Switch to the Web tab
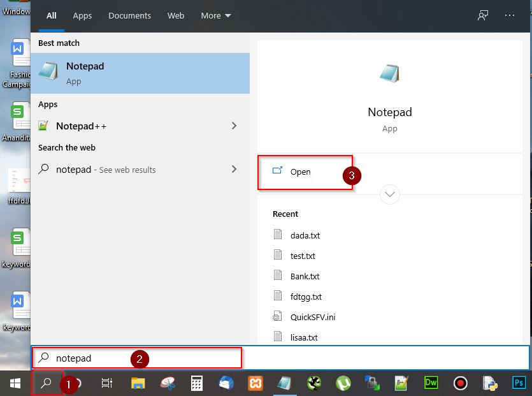532x396 pixels. (x=176, y=15)
